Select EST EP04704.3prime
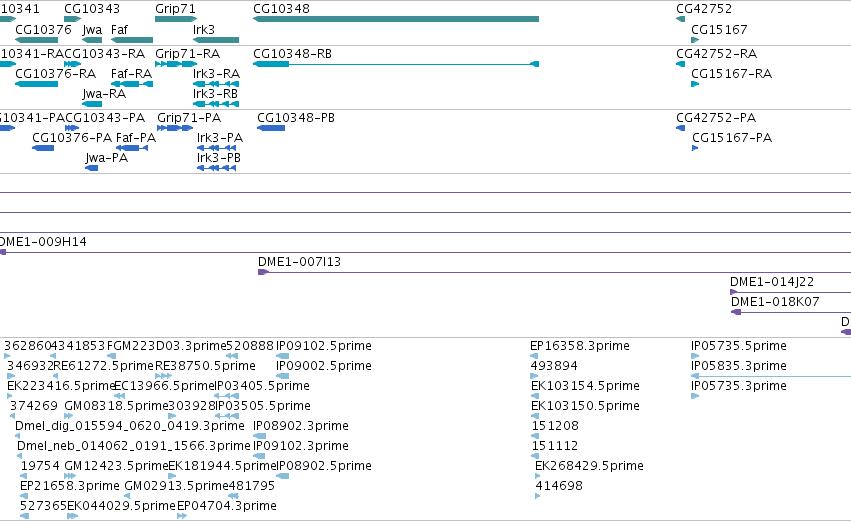The height and width of the screenshot is (521, 851). pos(227,506)
